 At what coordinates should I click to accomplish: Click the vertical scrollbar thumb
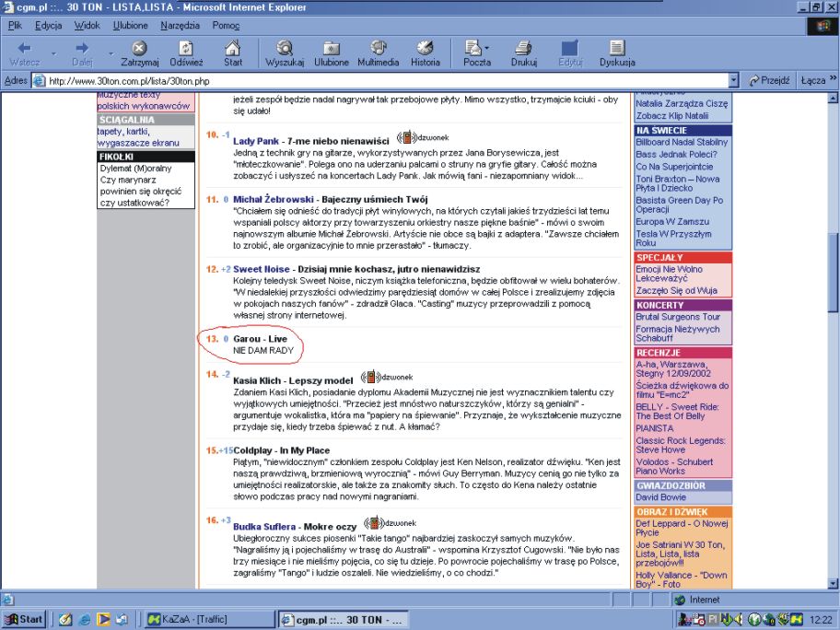[x=833, y=272]
